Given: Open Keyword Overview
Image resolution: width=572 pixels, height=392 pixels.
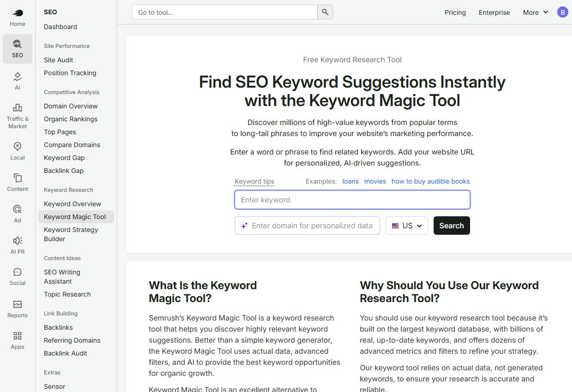Looking at the screenshot, I should 72,204.
